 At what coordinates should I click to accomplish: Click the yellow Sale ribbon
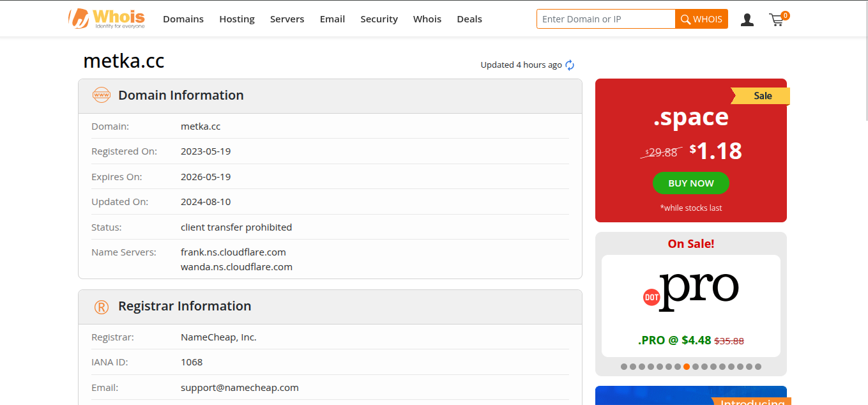(761, 96)
